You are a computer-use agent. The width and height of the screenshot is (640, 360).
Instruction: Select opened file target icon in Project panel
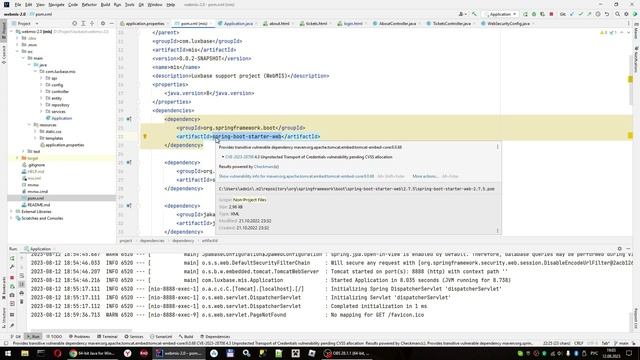pyautogui.click(x=74, y=24)
